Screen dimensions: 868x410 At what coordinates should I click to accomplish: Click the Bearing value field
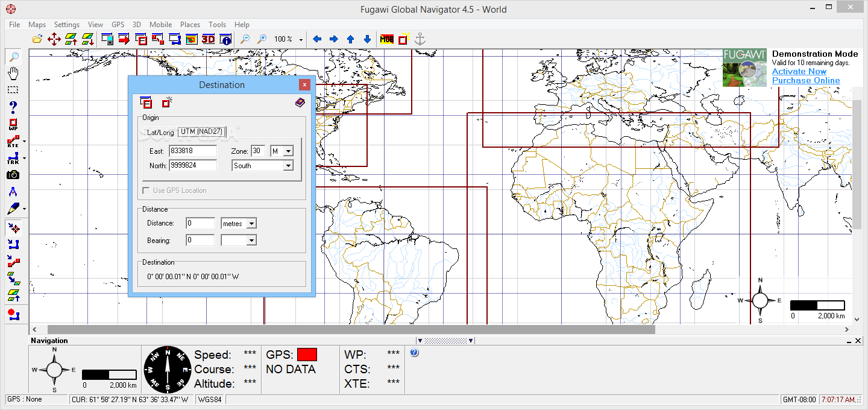(x=200, y=240)
